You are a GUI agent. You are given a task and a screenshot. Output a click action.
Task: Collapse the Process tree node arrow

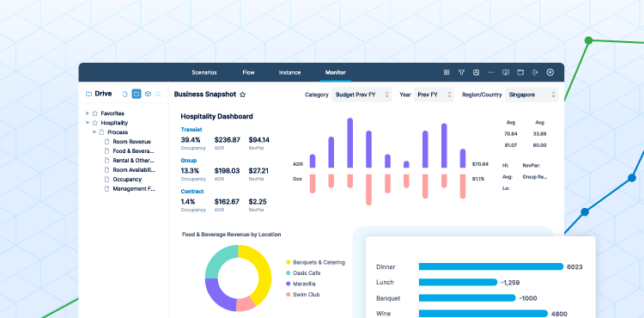pyautogui.click(x=94, y=132)
